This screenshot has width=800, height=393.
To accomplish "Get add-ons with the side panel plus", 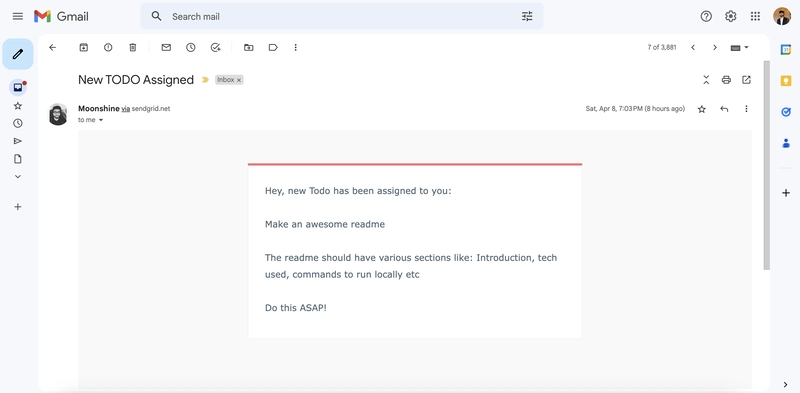I will (786, 193).
